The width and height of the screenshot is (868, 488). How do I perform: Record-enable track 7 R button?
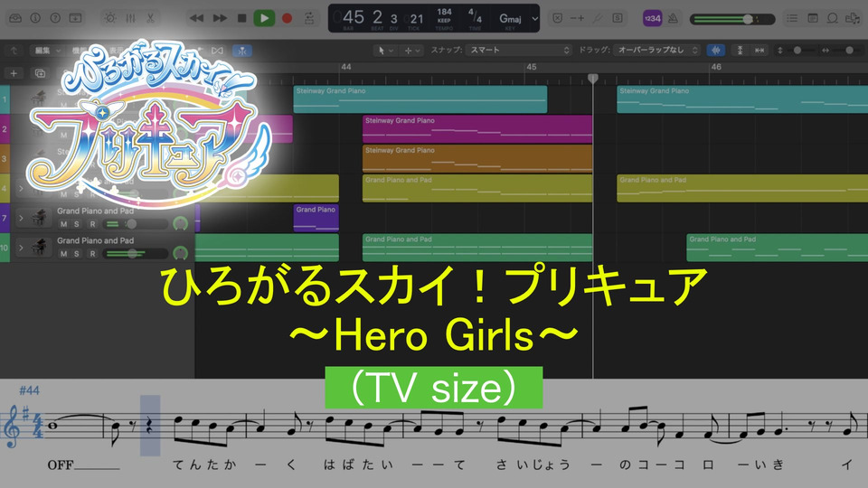[92, 224]
